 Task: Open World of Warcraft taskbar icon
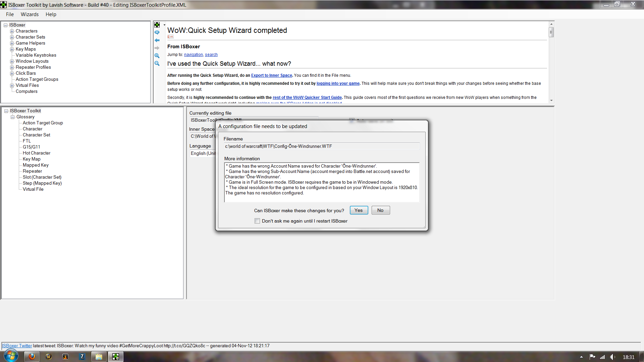point(49,357)
